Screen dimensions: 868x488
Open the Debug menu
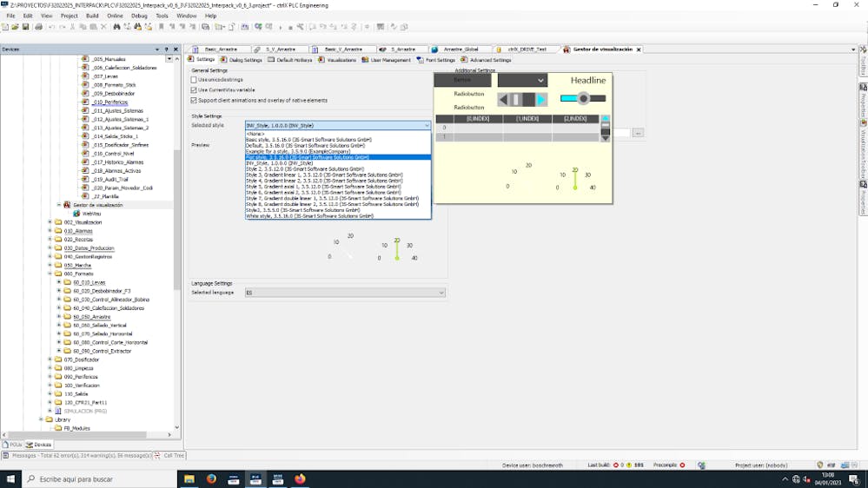coord(139,16)
